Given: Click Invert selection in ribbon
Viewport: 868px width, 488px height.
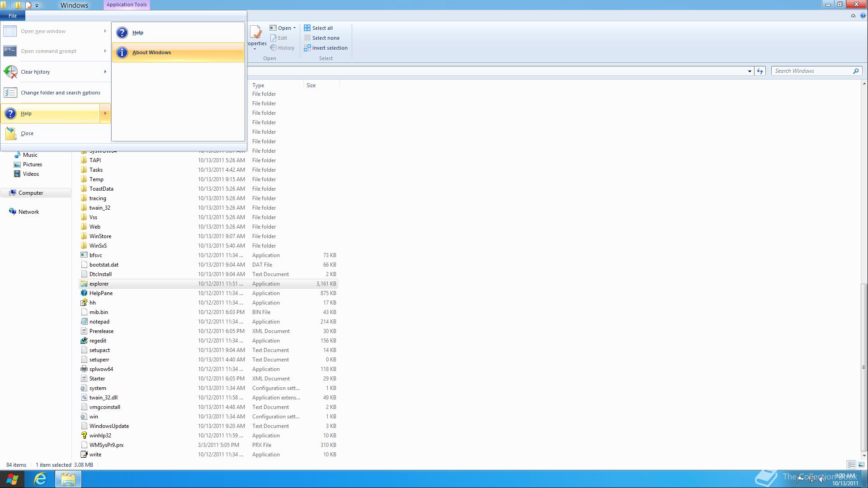Looking at the screenshot, I should coord(326,48).
